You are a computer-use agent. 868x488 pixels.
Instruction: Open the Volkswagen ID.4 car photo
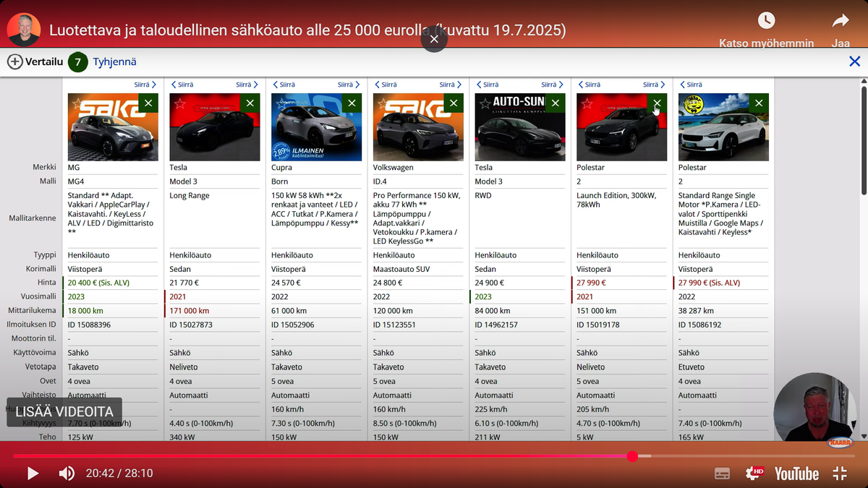tap(418, 127)
